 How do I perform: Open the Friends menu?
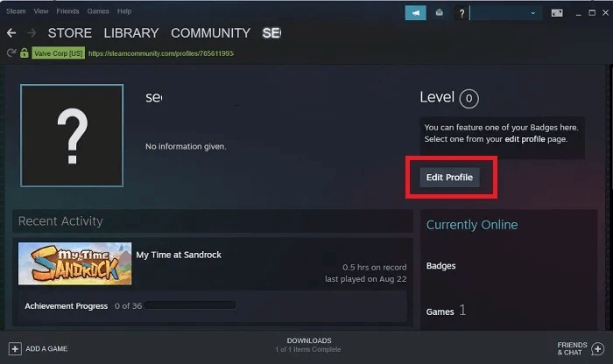[67, 11]
